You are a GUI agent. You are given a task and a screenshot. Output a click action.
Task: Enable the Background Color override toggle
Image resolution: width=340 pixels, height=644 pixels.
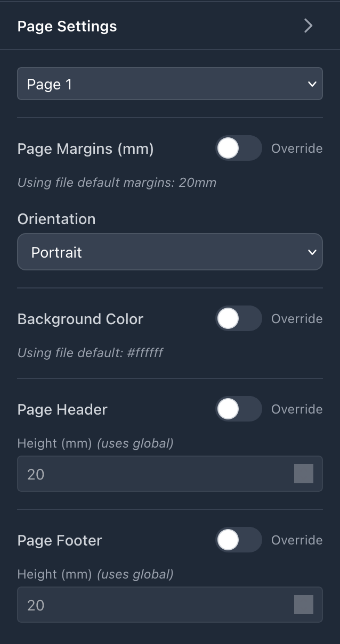(238, 318)
